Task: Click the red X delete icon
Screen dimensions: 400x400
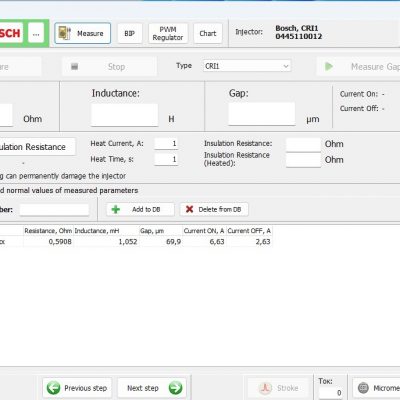Action: [x=189, y=209]
